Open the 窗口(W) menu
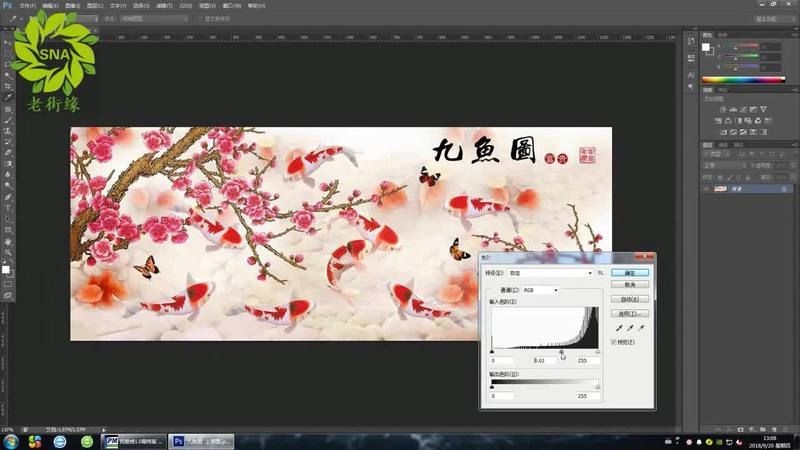The image size is (800, 450). click(232, 6)
